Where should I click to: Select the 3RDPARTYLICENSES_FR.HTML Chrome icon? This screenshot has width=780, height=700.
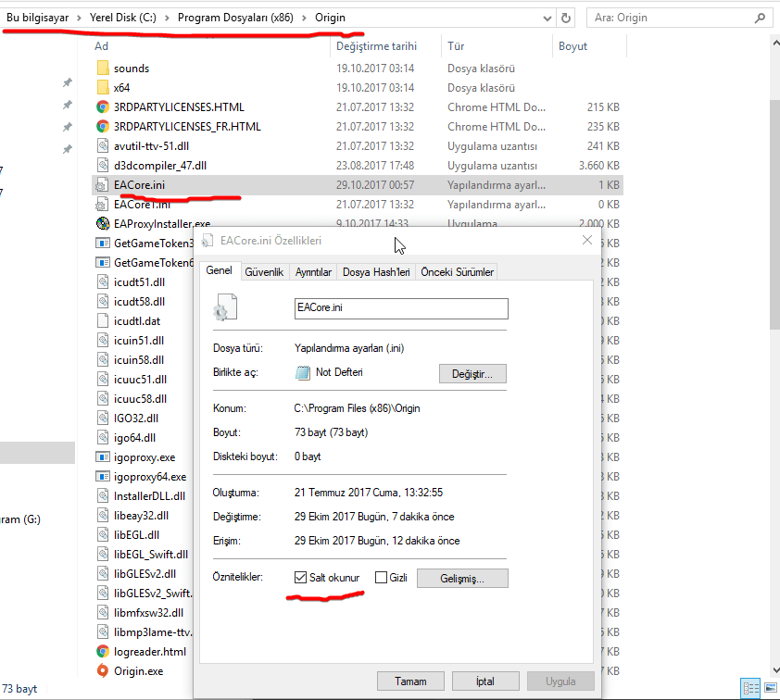(x=103, y=126)
